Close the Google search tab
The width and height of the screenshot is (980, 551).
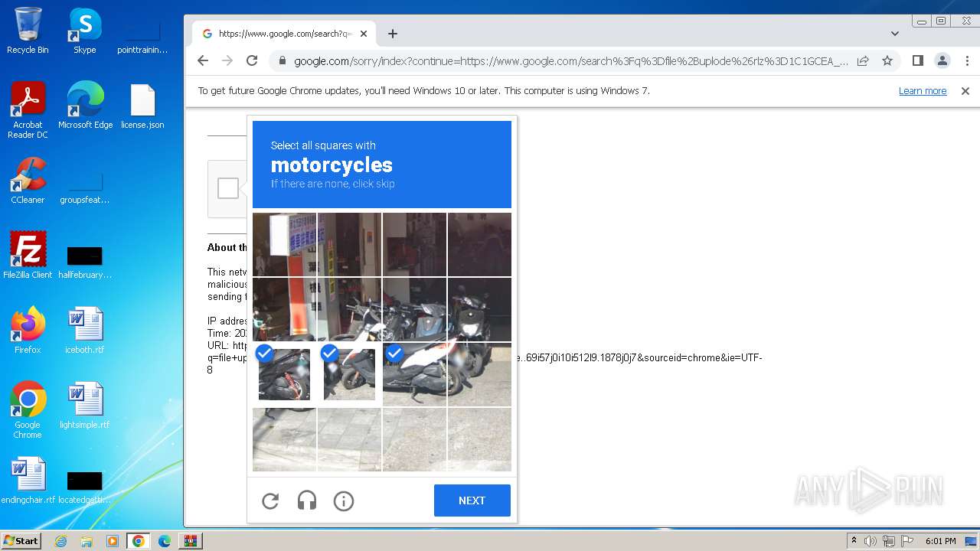click(364, 34)
